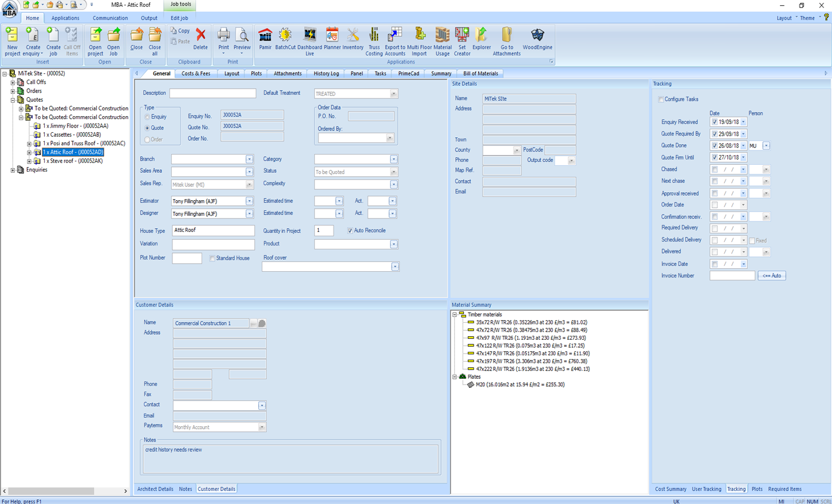Enable the Standard House checkbox
Viewport: 832px width, 504px height.
click(212, 259)
